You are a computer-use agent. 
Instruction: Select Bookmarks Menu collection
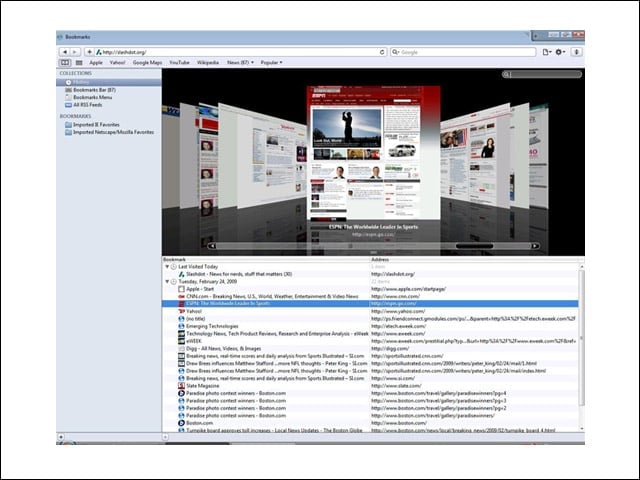coord(109,97)
